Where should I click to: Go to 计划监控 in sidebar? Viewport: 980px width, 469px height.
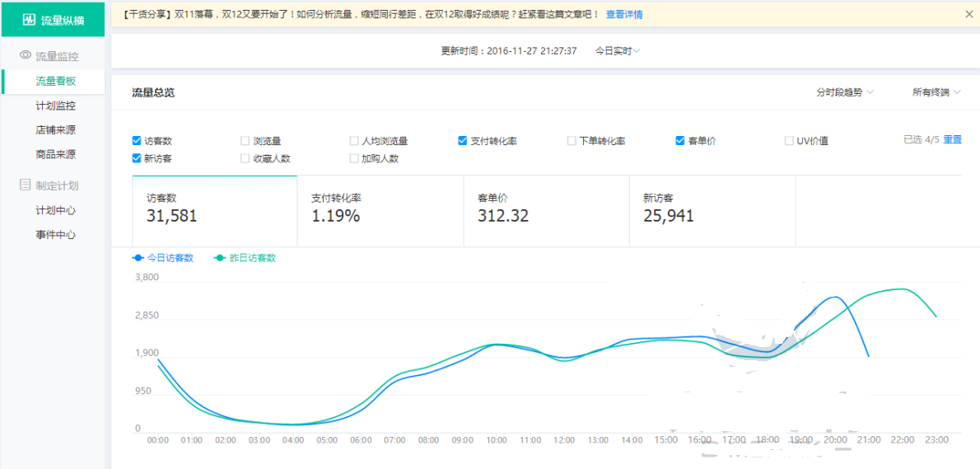pyautogui.click(x=55, y=106)
